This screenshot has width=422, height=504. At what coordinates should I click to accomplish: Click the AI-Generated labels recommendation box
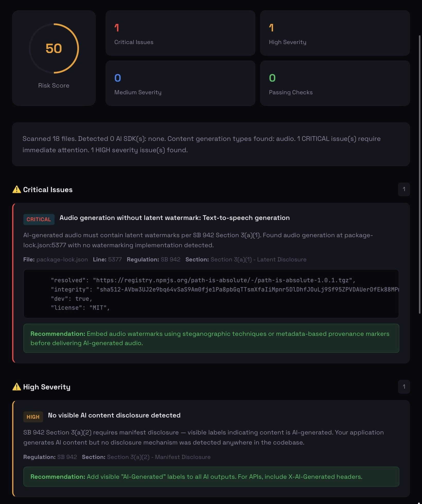[211, 477]
